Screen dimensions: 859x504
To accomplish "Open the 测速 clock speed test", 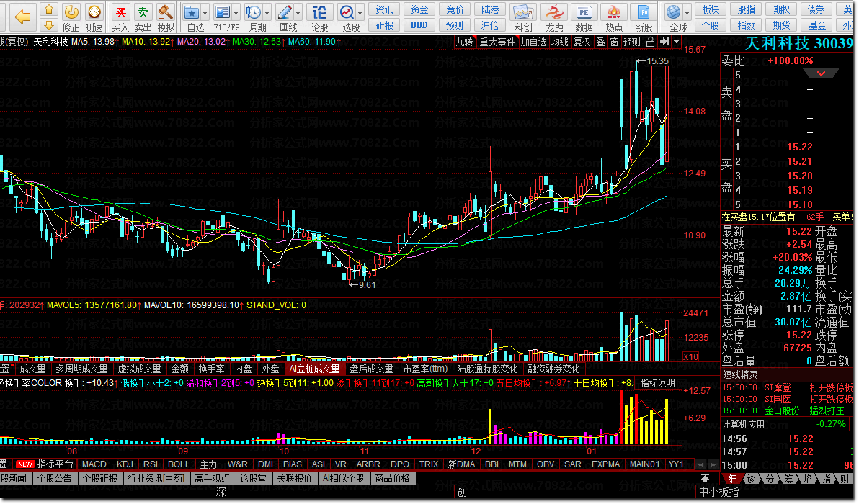I will 94,12.
